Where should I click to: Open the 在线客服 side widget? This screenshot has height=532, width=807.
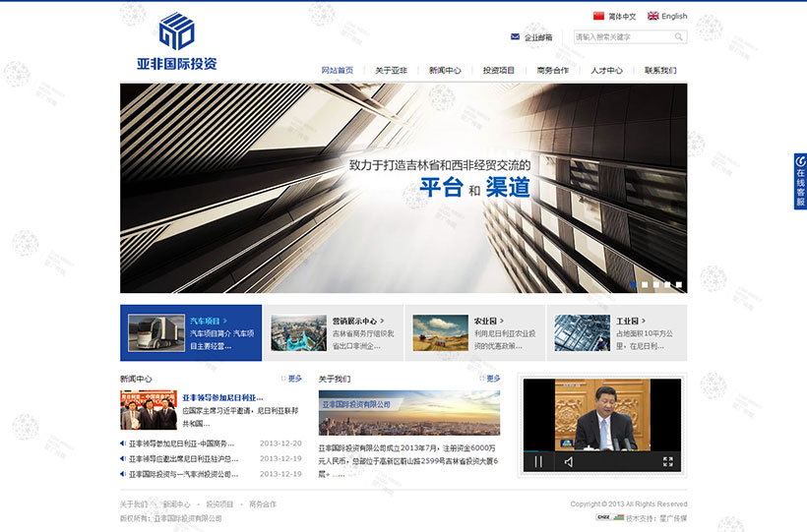coord(799,181)
